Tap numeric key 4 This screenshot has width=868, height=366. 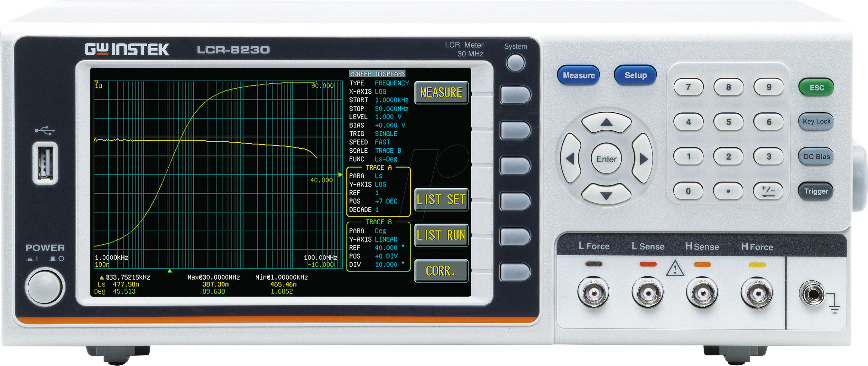pyautogui.click(x=688, y=122)
